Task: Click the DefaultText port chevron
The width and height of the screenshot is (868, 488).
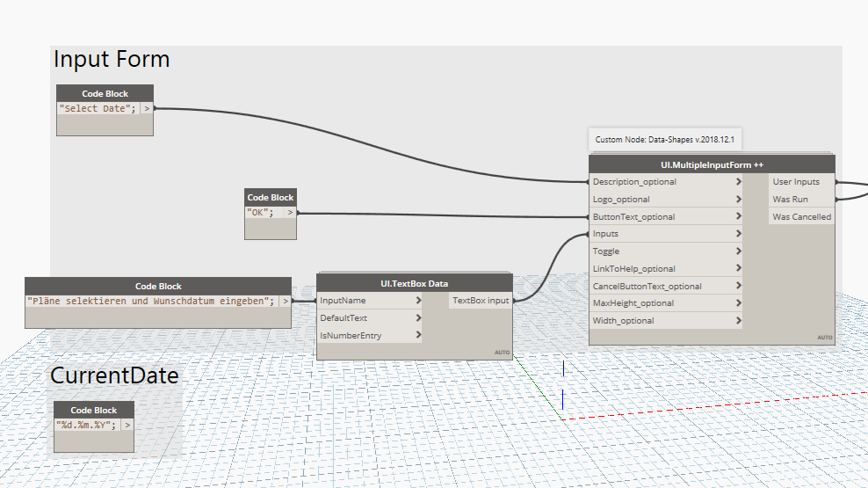Action: pos(418,318)
